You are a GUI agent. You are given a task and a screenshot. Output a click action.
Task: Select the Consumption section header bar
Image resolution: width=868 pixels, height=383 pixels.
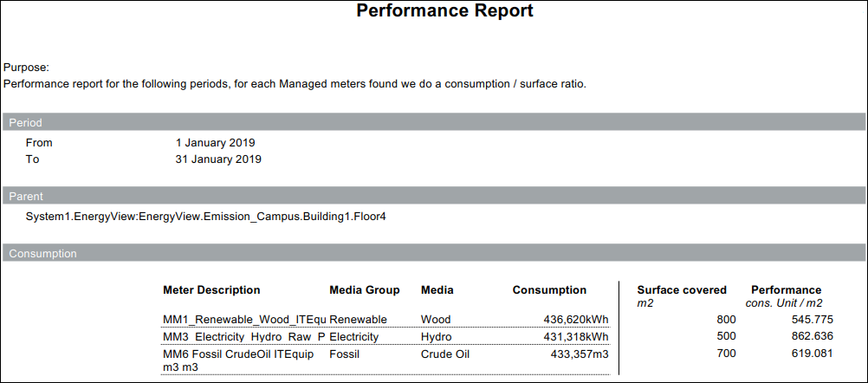[434, 254]
